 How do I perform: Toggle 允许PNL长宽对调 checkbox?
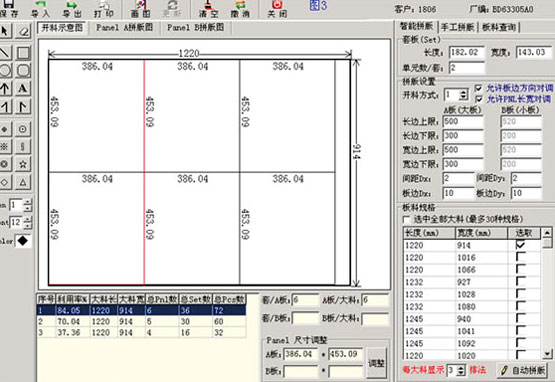pyautogui.click(x=479, y=99)
